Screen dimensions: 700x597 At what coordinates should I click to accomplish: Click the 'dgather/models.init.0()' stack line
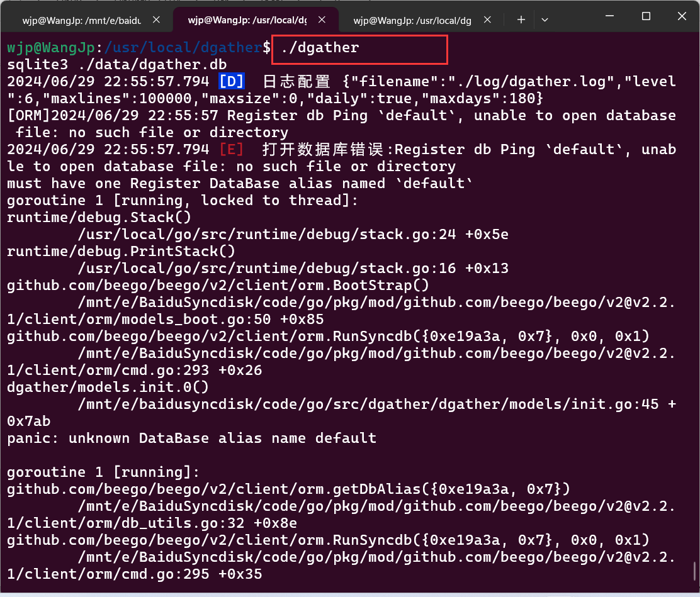(108, 387)
